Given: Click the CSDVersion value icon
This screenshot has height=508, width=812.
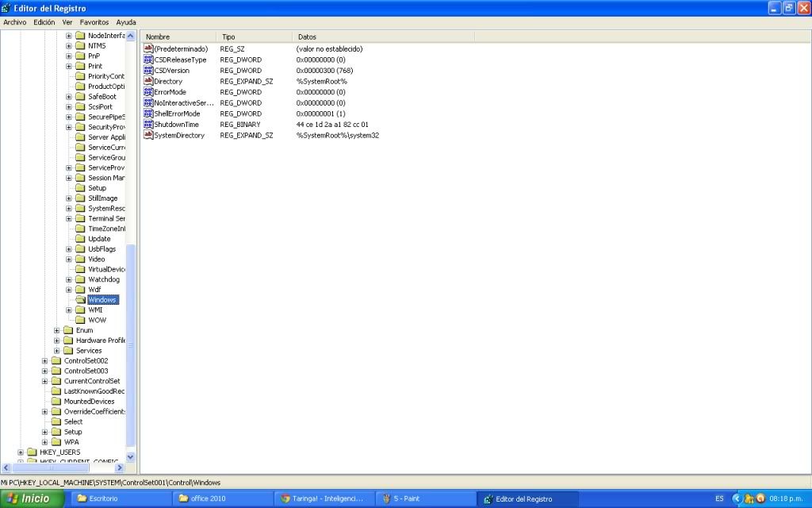Looking at the screenshot, I should pyautogui.click(x=148, y=71).
